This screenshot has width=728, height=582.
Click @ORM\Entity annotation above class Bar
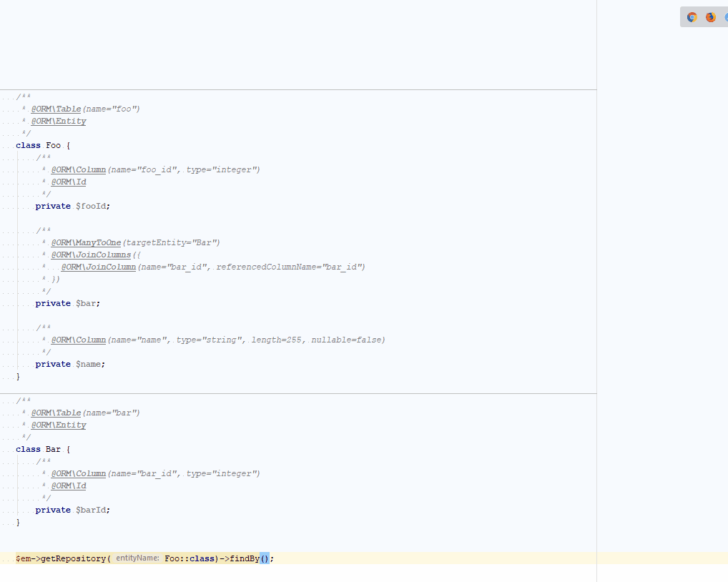59,425
